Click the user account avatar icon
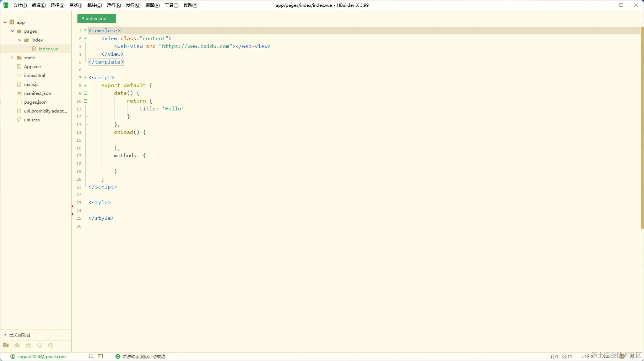The image size is (644, 361). point(13,356)
